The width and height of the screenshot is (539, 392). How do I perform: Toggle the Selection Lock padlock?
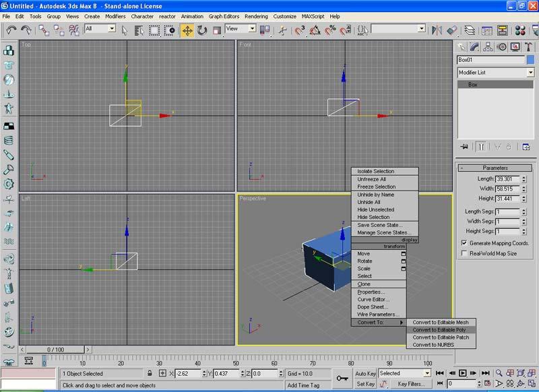[150, 373]
